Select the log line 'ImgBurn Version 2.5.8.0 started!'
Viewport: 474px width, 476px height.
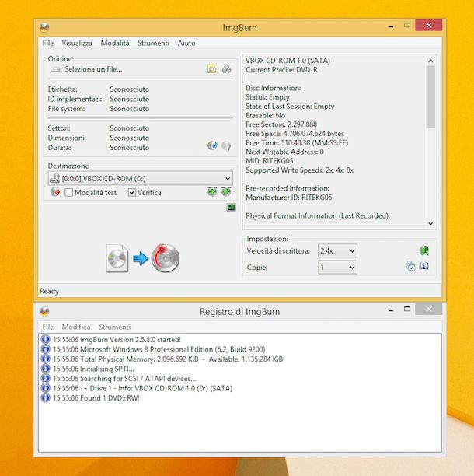(x=117, y=340)
